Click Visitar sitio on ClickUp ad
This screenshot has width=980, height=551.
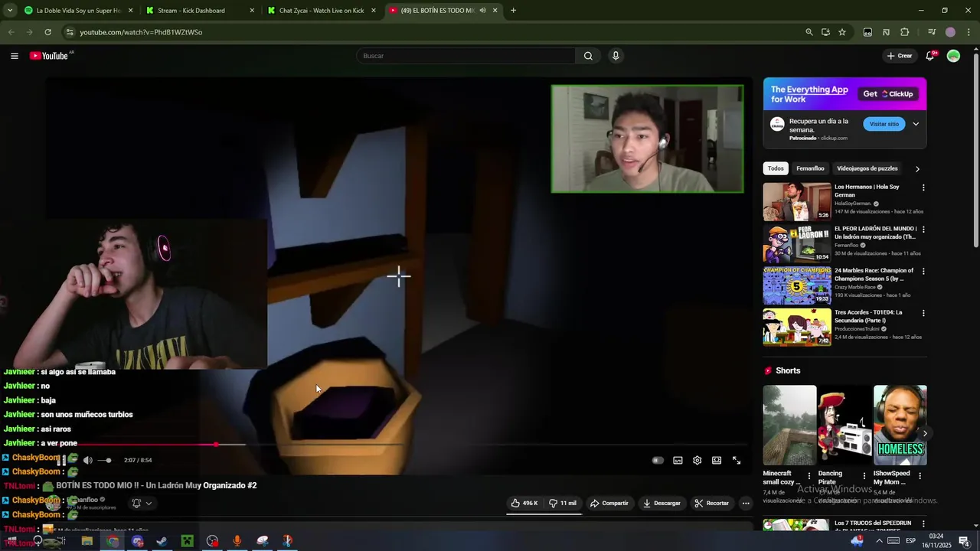click(884, 124)
